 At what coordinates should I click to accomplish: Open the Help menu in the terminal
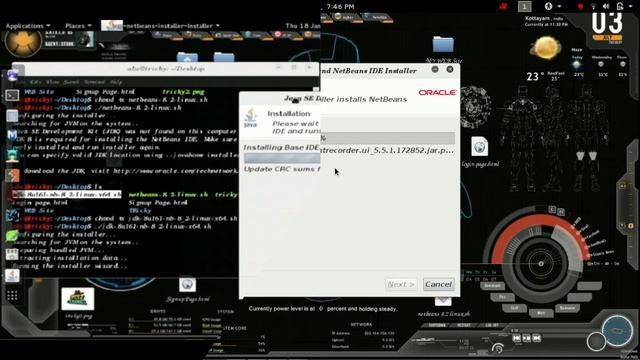pyautogui.click(x=116, y=82)
